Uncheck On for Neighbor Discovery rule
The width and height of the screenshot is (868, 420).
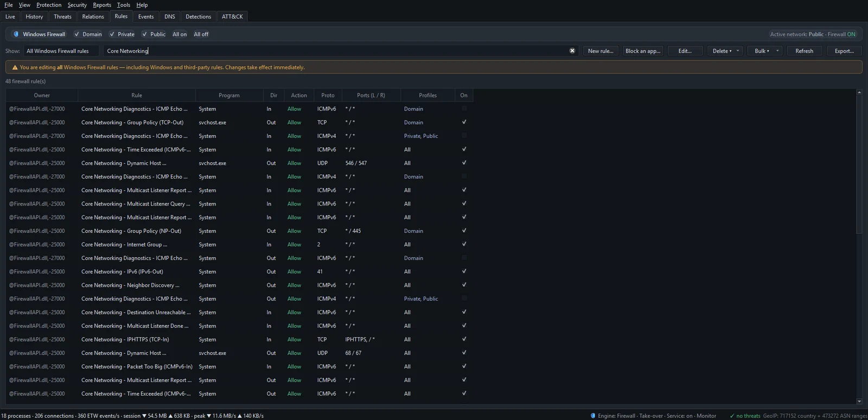[x=464, y=285]
